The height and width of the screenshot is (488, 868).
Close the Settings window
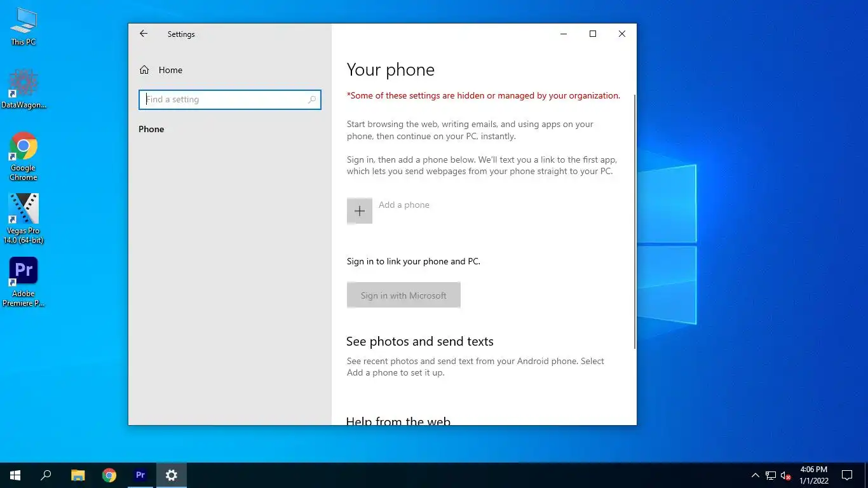(x=622, y=34)
